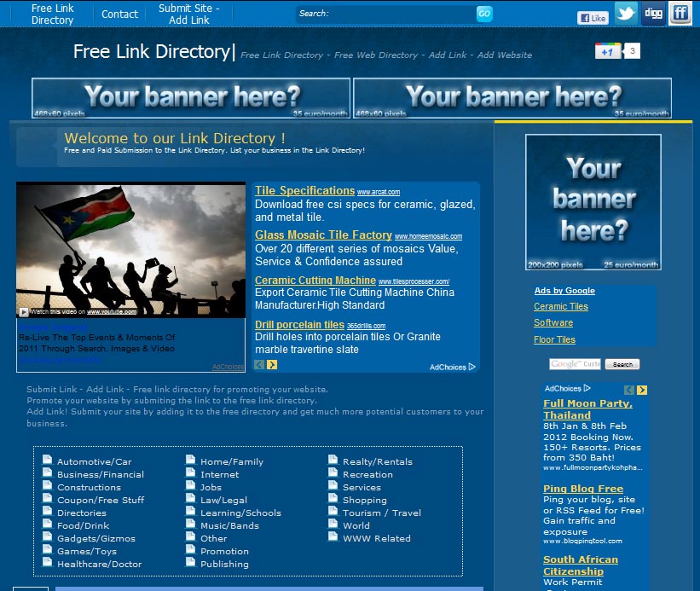Click page icon beside World category

click(333, 524)
